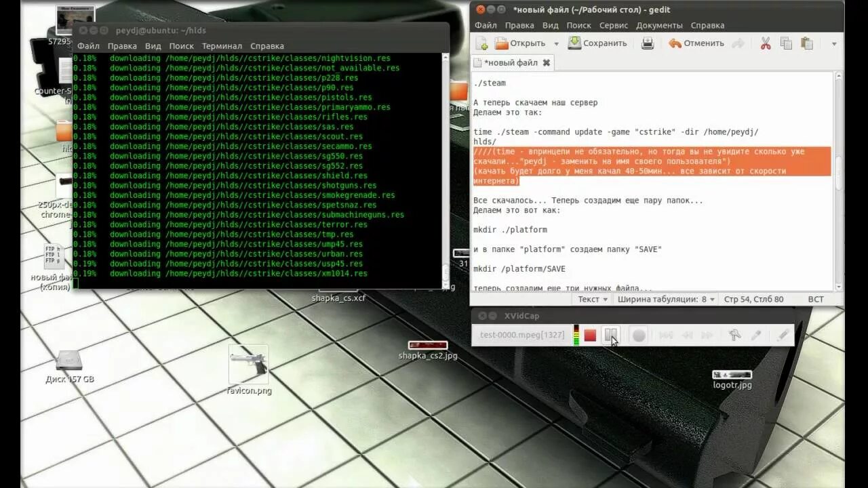Save the file with the Сохранить button
The width and height of the screenshot is (868, 488).
pyautogui.click(x=597, y=43)
